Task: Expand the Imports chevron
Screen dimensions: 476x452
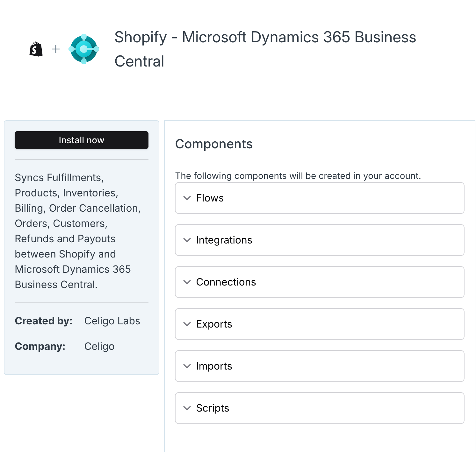Action: tap(187, 366)
